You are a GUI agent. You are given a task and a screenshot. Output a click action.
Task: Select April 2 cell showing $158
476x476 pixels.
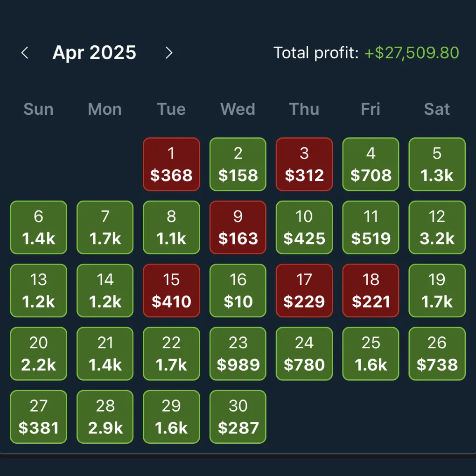click(x=238, y=164)
